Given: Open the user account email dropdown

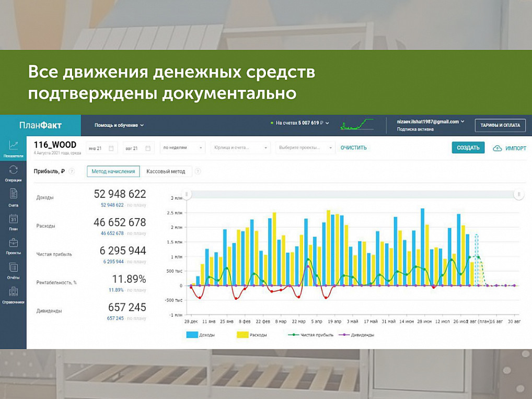Looking at the screenshot, I should 431,121.
